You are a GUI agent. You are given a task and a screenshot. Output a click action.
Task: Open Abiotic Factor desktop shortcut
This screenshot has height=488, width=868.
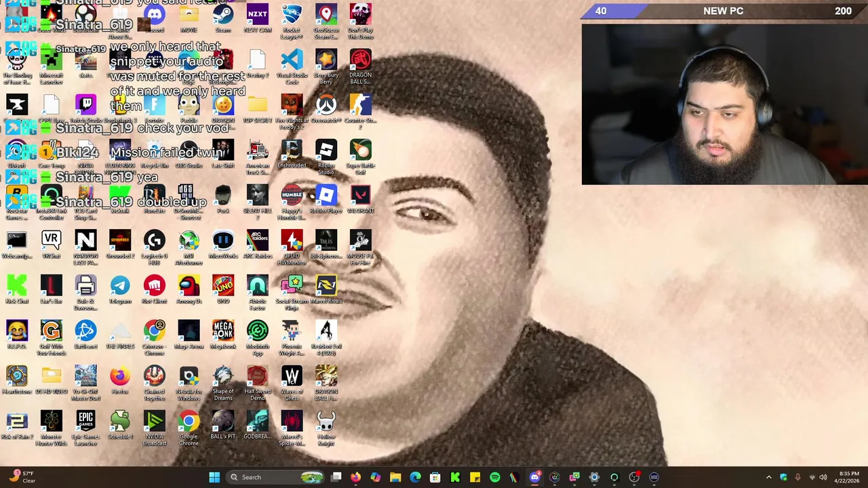tap(257, 293)
